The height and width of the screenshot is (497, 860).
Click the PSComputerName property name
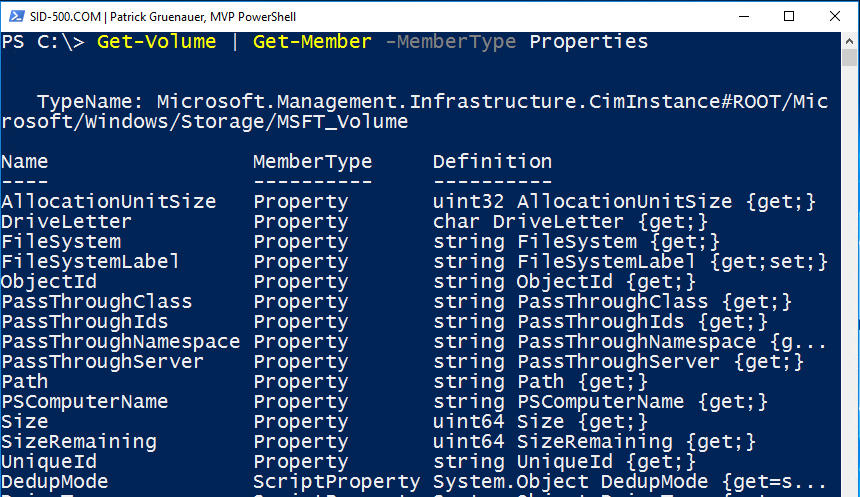click(84, 401)
